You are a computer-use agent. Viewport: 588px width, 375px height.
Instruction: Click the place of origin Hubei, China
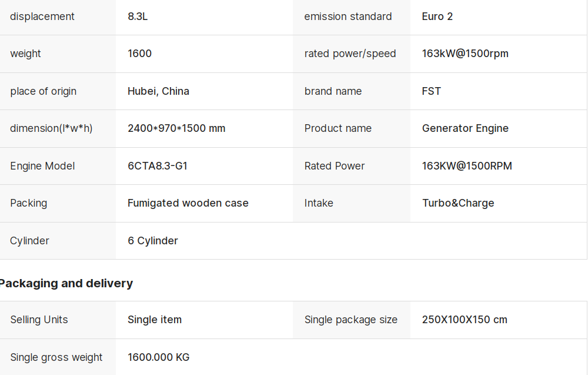pos(158,91)
